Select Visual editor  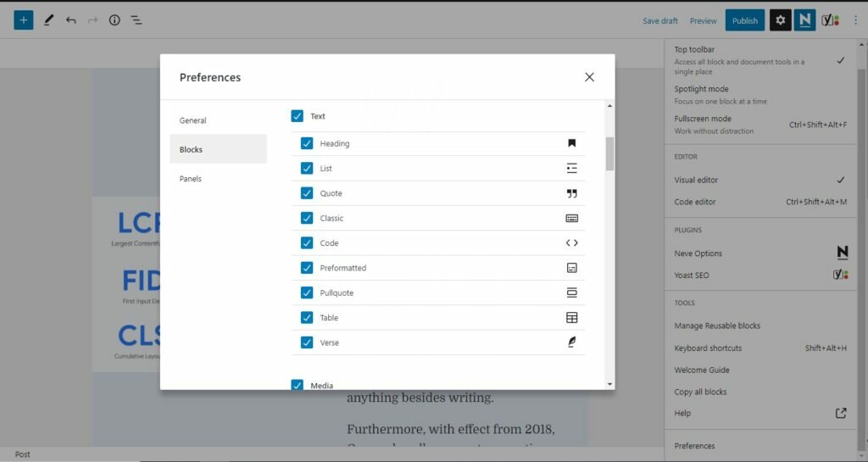click(760, 180)
